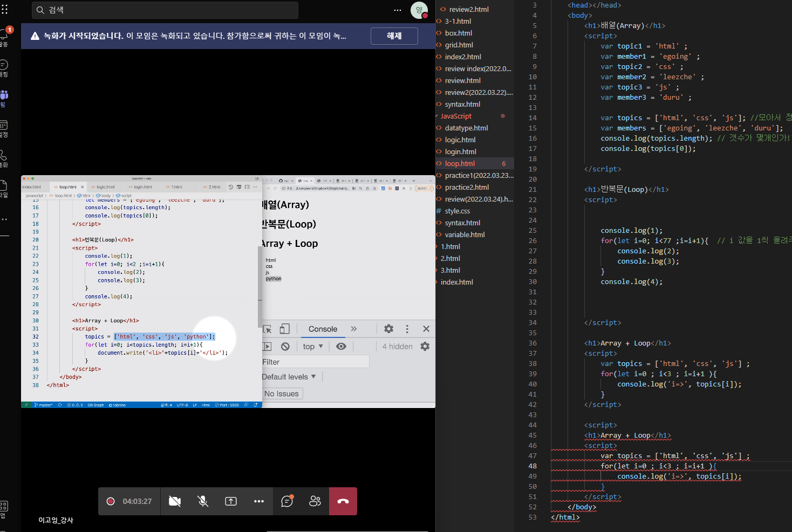Click the clear console icon in shared DevTools
Screen dimensions: 792x532
(x=285, y=347)
